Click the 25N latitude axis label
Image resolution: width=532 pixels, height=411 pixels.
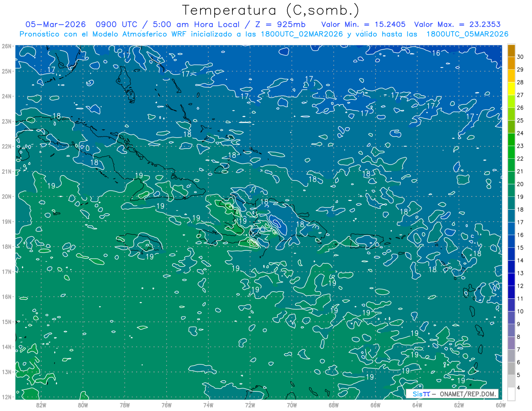(6, 71)
